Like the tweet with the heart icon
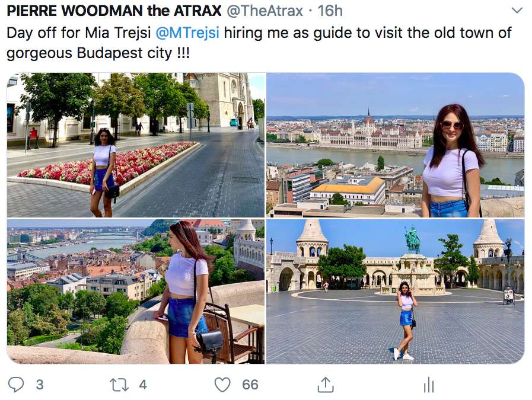This screenshot has width=532, height=400. pyautogui.click(x=222, y=385)
